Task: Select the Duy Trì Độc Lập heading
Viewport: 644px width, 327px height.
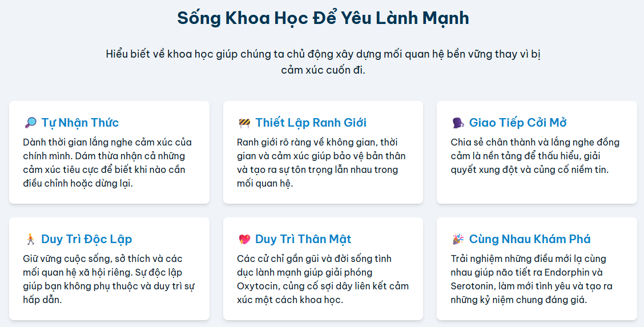Action: point(86,239)
